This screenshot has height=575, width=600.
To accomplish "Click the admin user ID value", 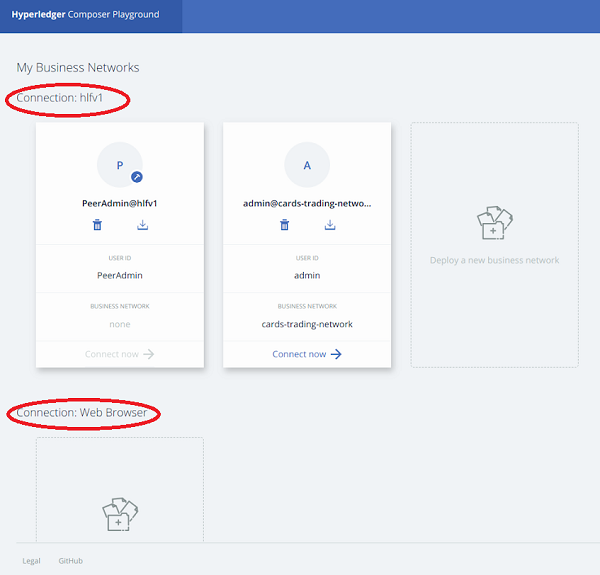I will 307,275.
